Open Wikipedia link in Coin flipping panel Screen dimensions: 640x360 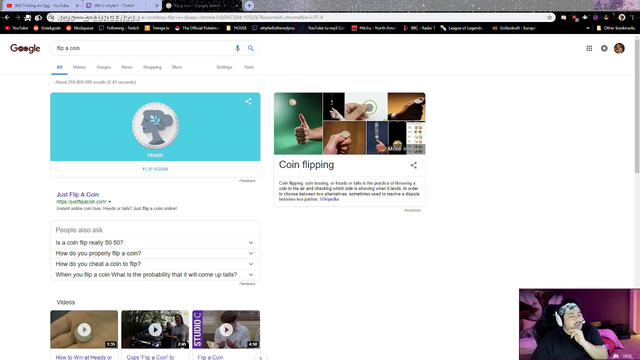coord(329,199)
